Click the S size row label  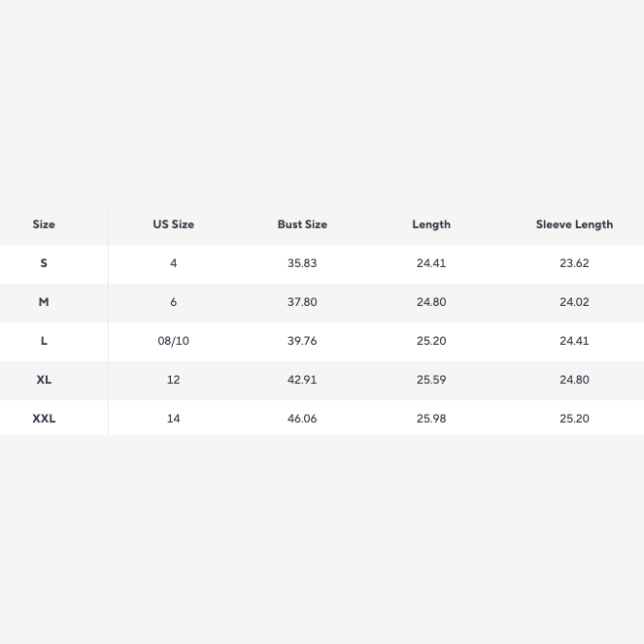click(44, 263)
